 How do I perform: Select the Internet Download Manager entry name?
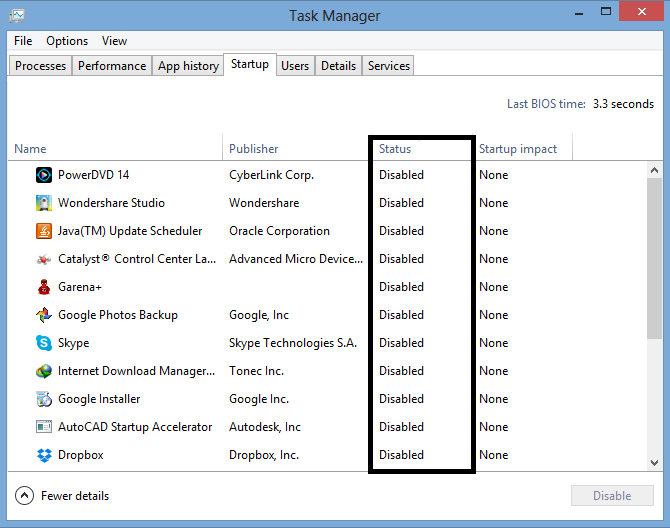136,371
